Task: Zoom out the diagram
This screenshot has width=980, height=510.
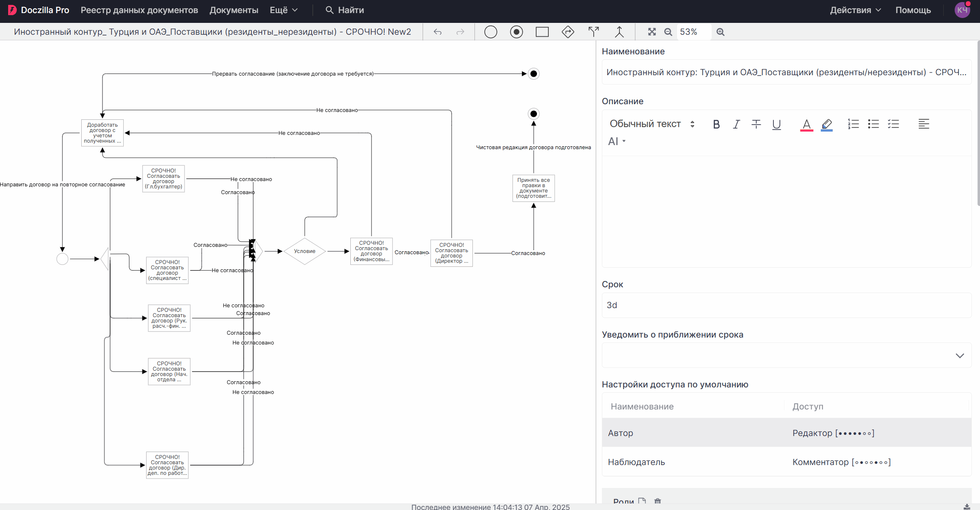Action: point(668,32)
